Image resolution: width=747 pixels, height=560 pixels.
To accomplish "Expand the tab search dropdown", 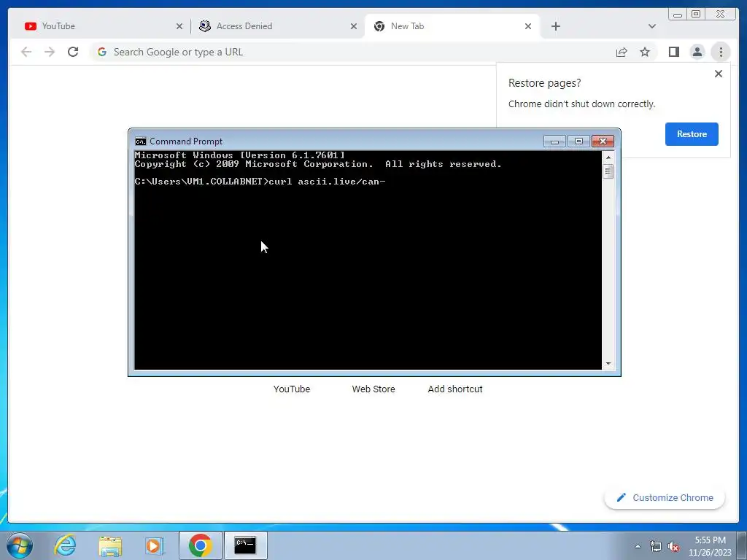I will click(x=651, y=27).
